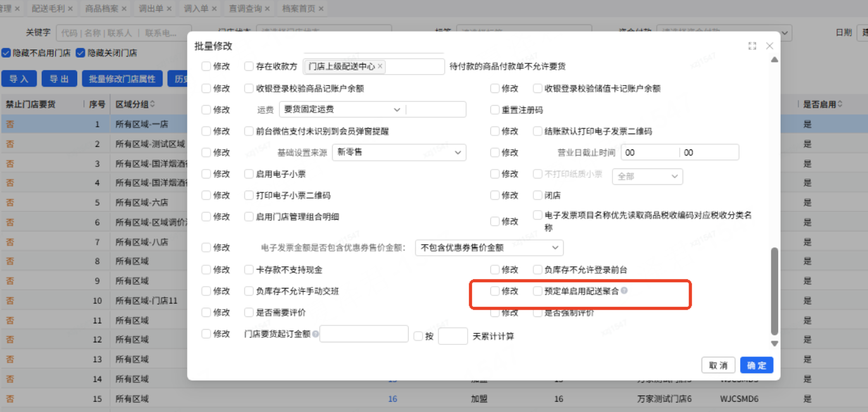Tick the 按 checkbox before 天累计计算
The image size is (868, 412).
418,336
